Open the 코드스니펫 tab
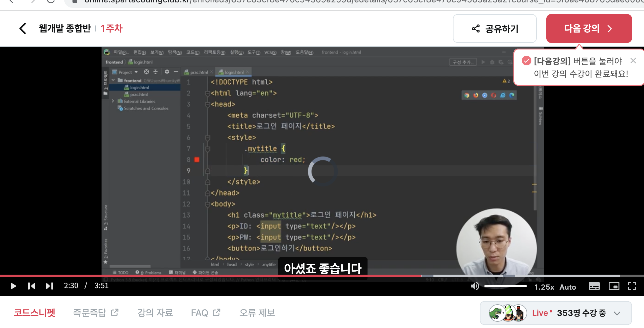Image resolution: width=644 pixels, height=328 pixels. [x=34, y=313]
